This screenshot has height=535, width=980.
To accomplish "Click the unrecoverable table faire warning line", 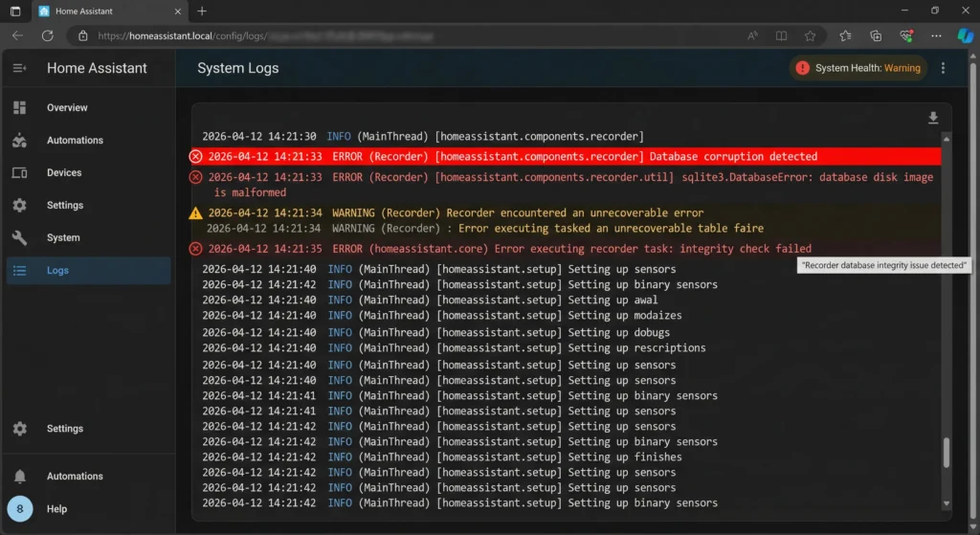I will pos(485,229).
